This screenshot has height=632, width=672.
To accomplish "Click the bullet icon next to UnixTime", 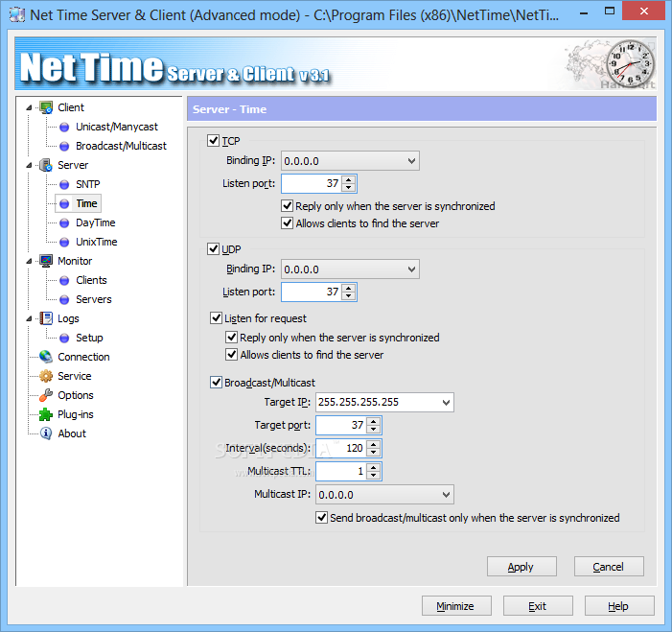I will [x=64, y=243].
